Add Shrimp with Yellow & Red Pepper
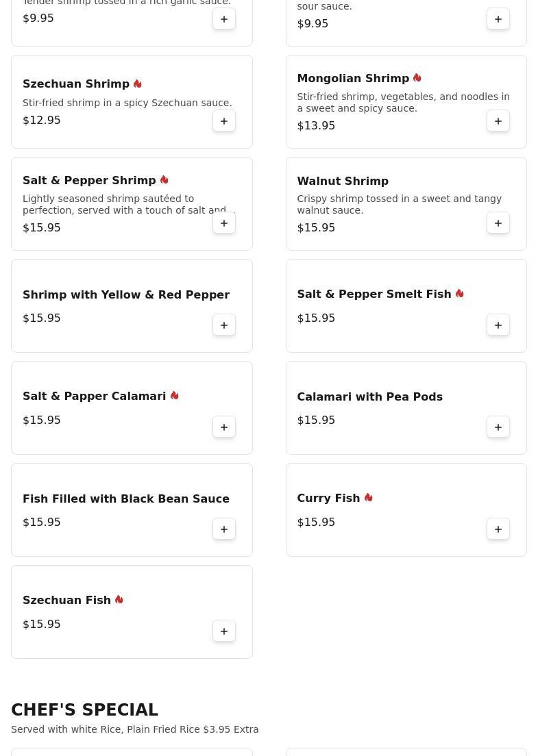 click(x=224, y=325)
